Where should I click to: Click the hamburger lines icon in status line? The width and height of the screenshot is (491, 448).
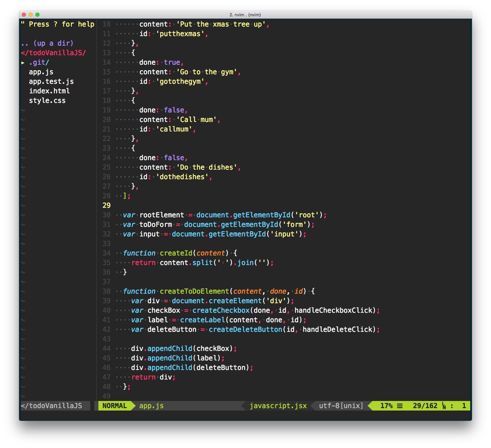[400, 406]
